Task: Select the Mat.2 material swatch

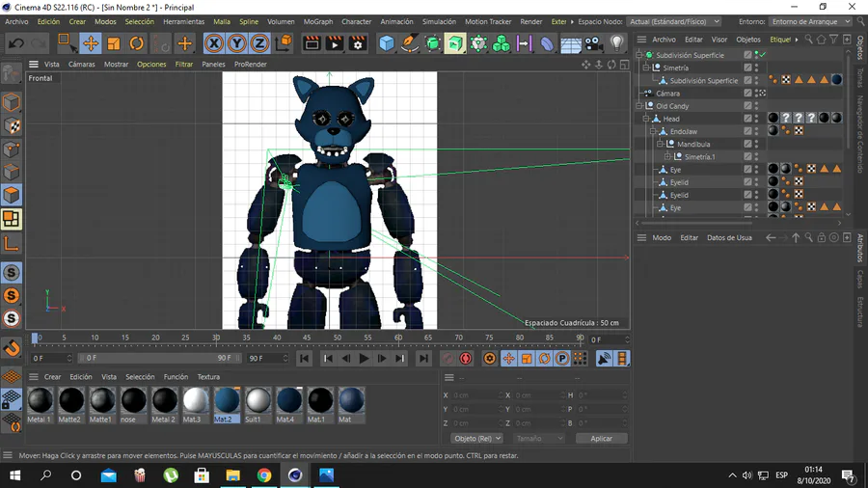Action: pyautogui.click(x=227, y=405)
